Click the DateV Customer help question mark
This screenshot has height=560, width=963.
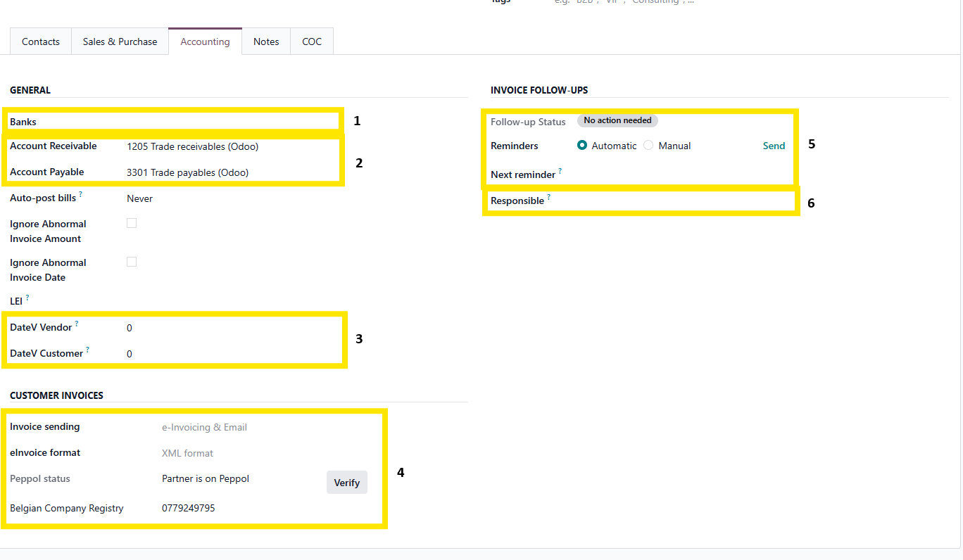click(87, 350)
